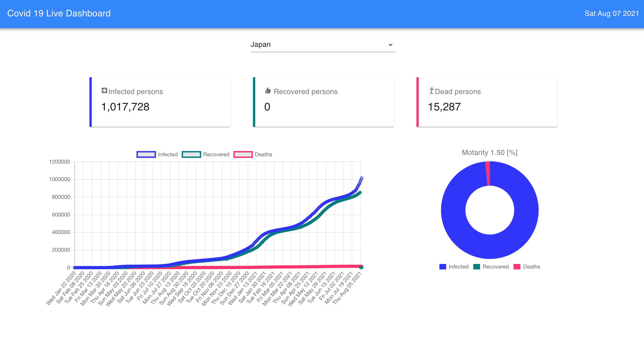Click the thumbs-up icon on Recovered persons card
644x353 pixels.
(268, 91)
